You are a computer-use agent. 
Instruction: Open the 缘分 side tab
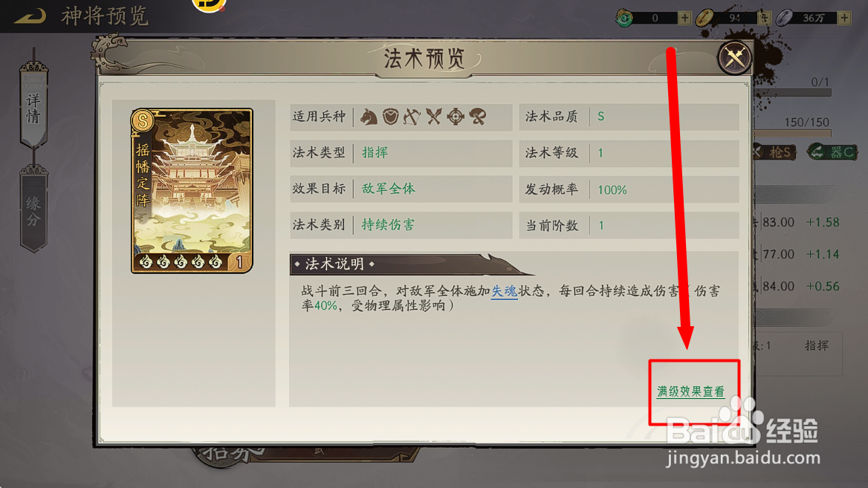33,210
